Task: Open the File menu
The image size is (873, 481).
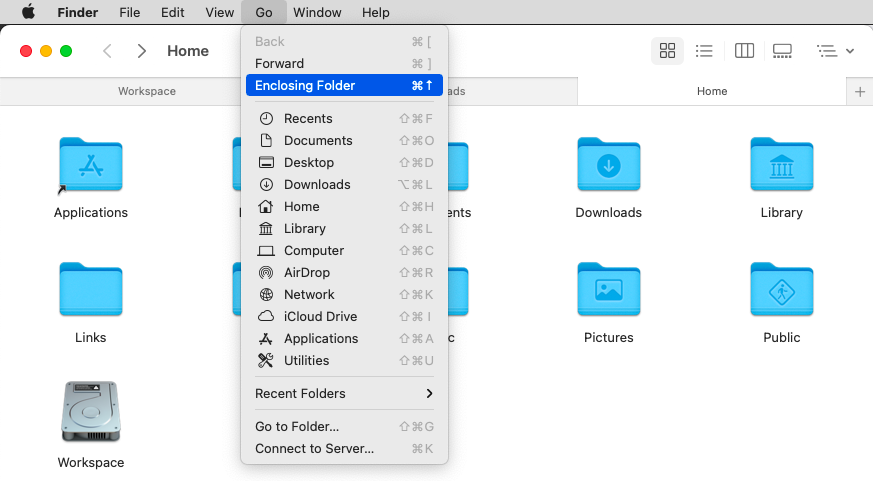Action: (x=130, y=12)
